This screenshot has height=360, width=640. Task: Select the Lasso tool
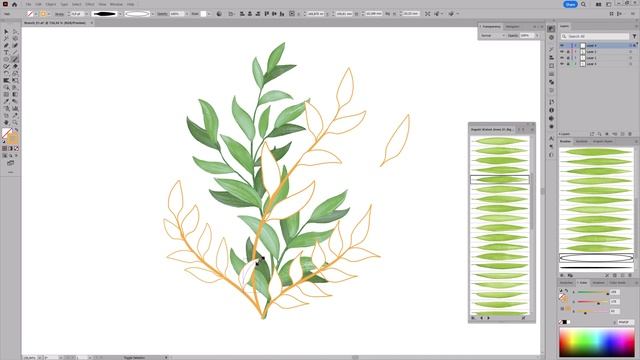(15, 38)
